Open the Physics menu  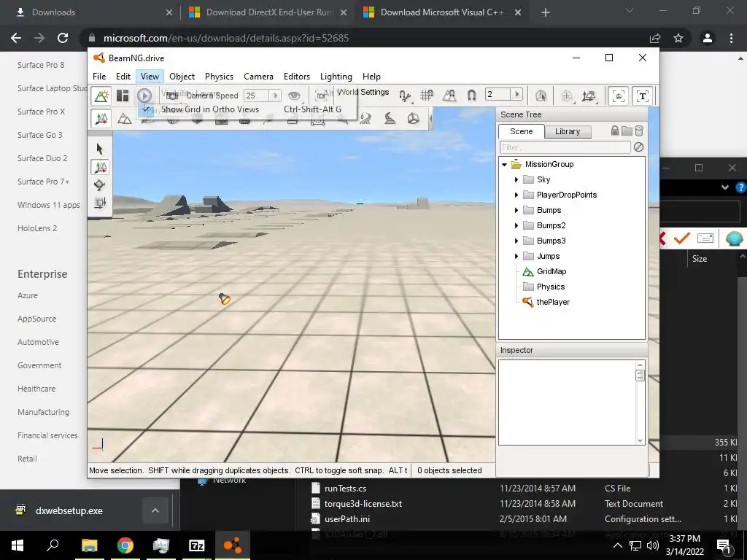tap(219, 76)
